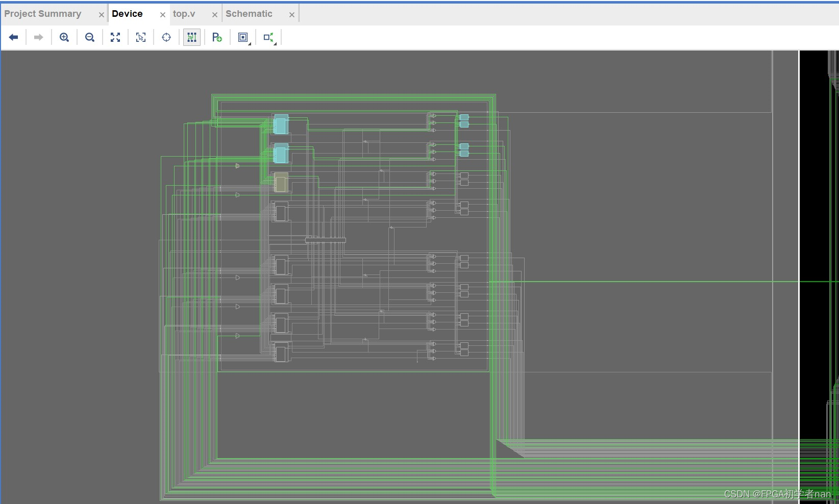
Task: Click the Forward navigation arrow
Action: pos(38,37)
